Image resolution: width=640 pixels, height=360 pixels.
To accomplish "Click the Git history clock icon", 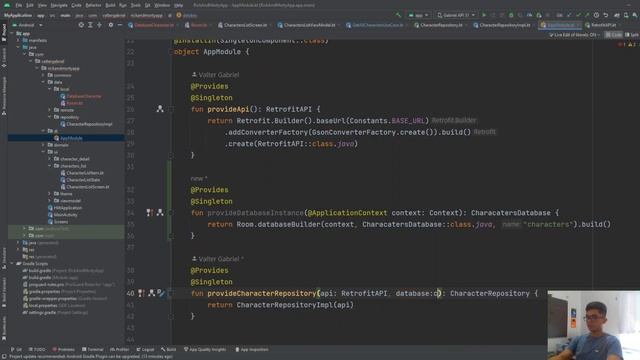I will pos(596,15).
